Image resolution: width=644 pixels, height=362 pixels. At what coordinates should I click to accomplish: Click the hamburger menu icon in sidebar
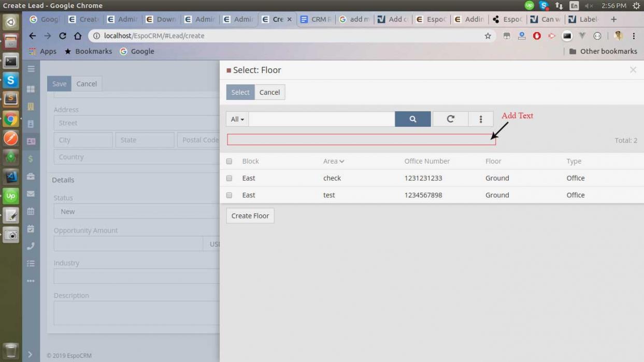31,69
